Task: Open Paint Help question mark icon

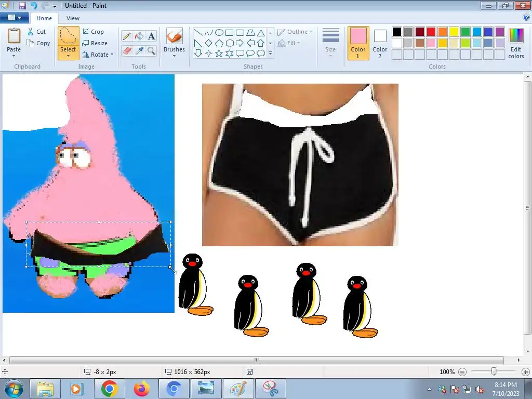Action: [x=527, y=18]
